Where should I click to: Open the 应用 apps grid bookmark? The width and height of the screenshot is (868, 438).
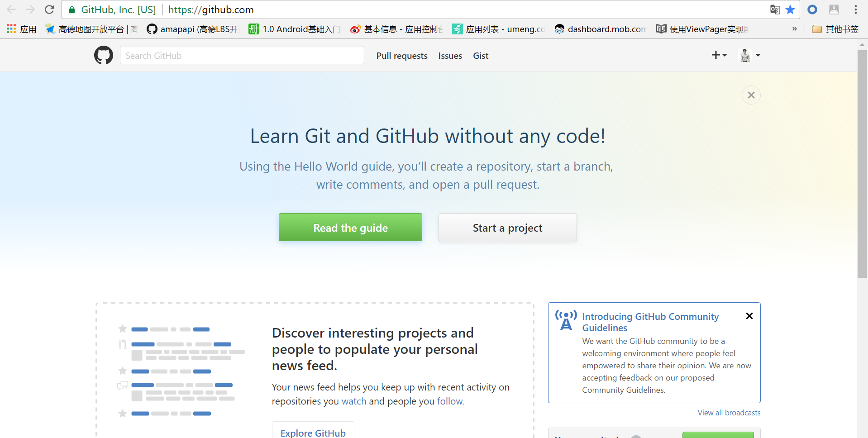click(21, 29)
